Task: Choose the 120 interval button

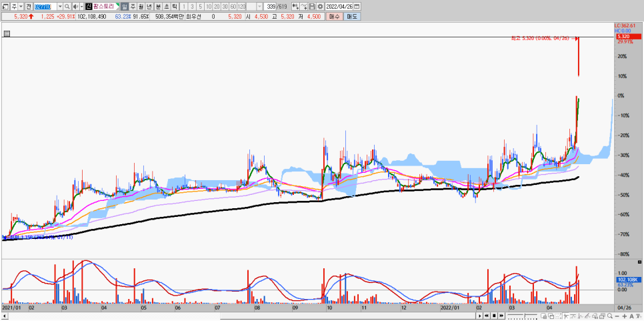Action: point(241,7)
